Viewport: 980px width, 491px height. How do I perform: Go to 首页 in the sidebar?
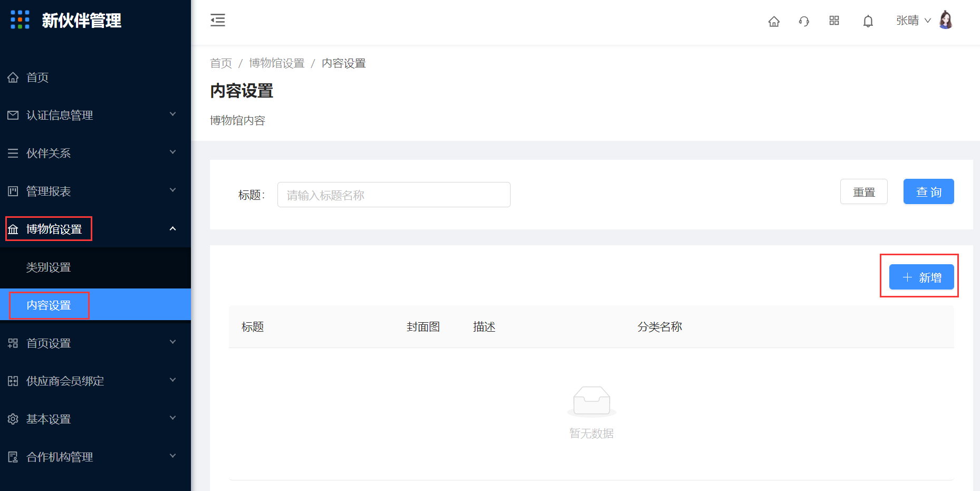(x=95, y=78)
